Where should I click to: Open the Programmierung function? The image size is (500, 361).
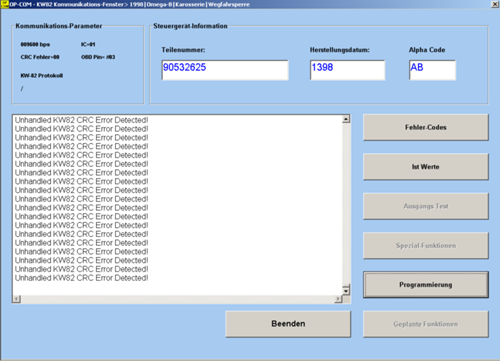tap(426, 285)
